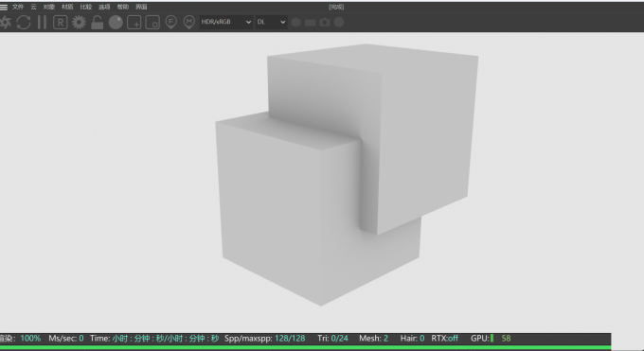644x351 pixels.
Task: Activate the pick material M marker icon
Action: (x=188, y=22)
